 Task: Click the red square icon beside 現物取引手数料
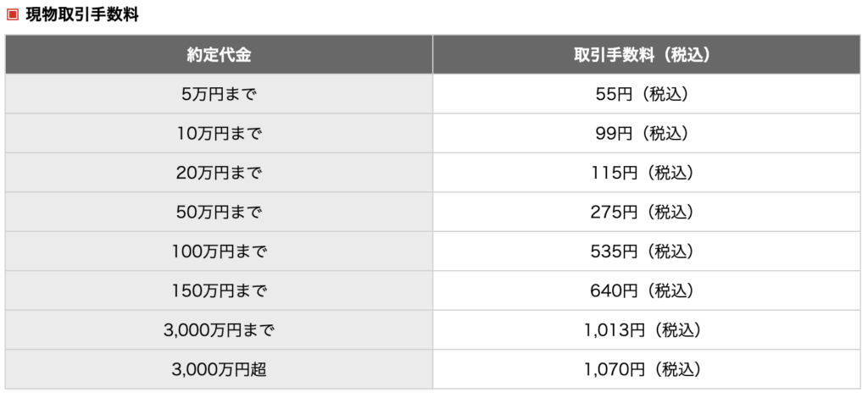12,15
